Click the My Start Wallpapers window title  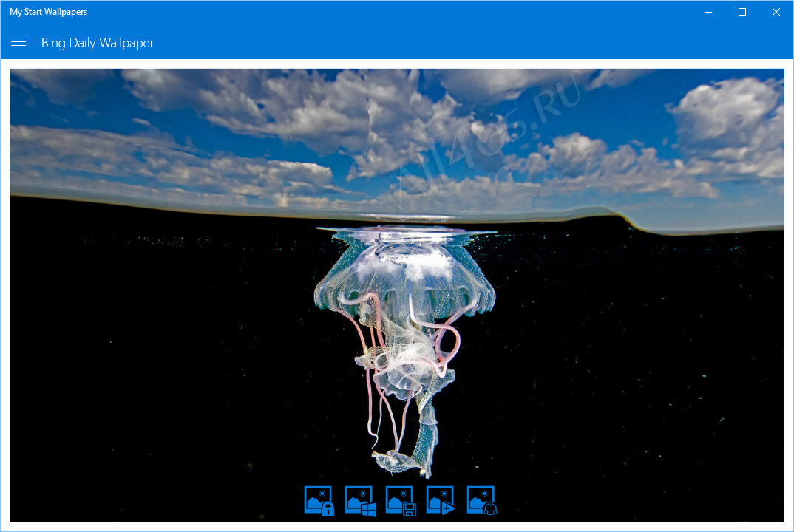[x=48, y=12]
